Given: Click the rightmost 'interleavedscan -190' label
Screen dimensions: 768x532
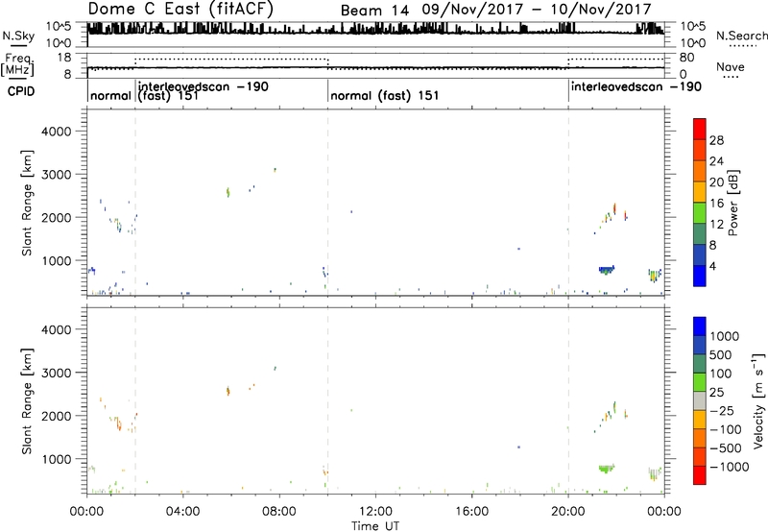Looking at the screenshot, I should (x=636, y=86).
